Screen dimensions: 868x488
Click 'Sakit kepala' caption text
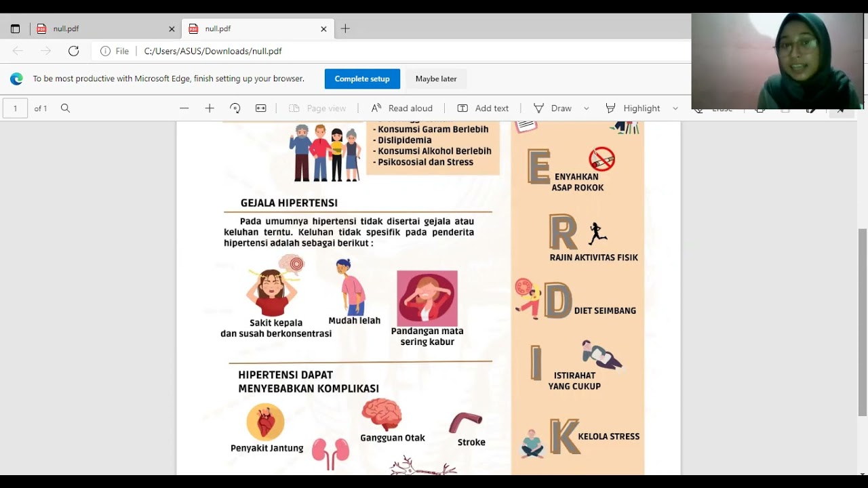click(x=276, y=323)
